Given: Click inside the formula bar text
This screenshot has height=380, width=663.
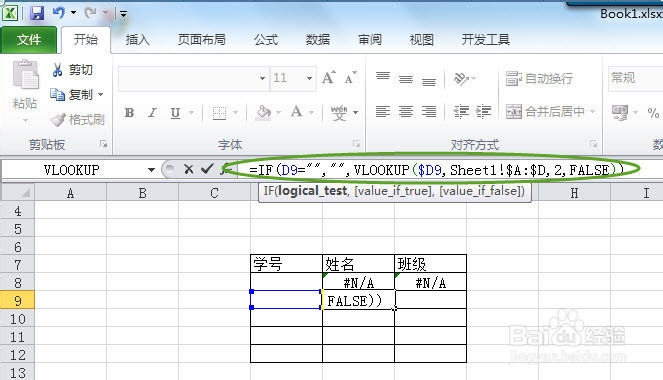Looking at the screenshot, I should point(437,170).
